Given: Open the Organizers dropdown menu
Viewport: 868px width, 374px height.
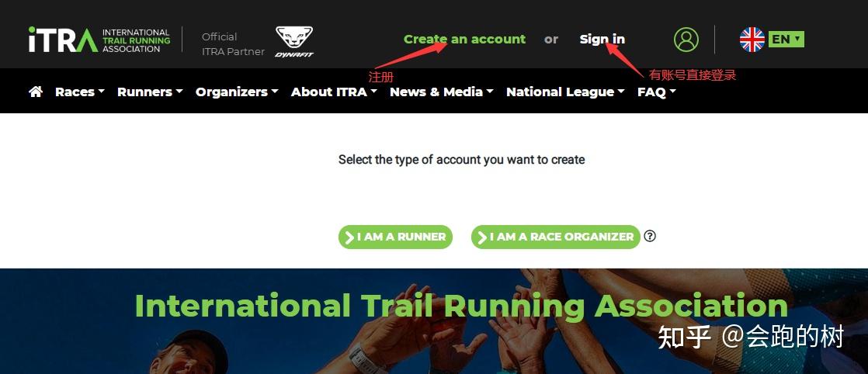Looking at the screenshot, I should pyautogui.click(x=237, y=92).
